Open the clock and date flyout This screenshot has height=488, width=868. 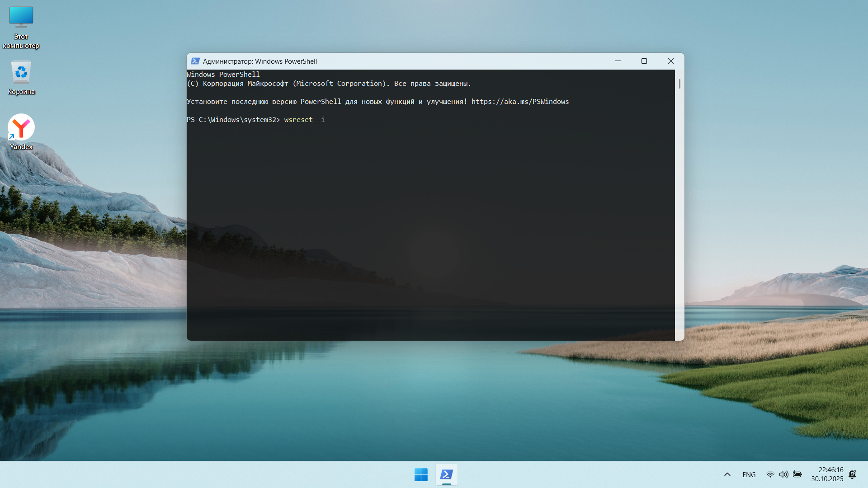[827, 474]
